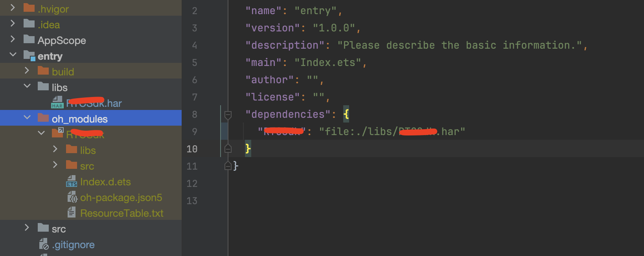This screenshot has width=644, height=256.
Task: Click the AppScope folder icon
Action: (29, 39)
